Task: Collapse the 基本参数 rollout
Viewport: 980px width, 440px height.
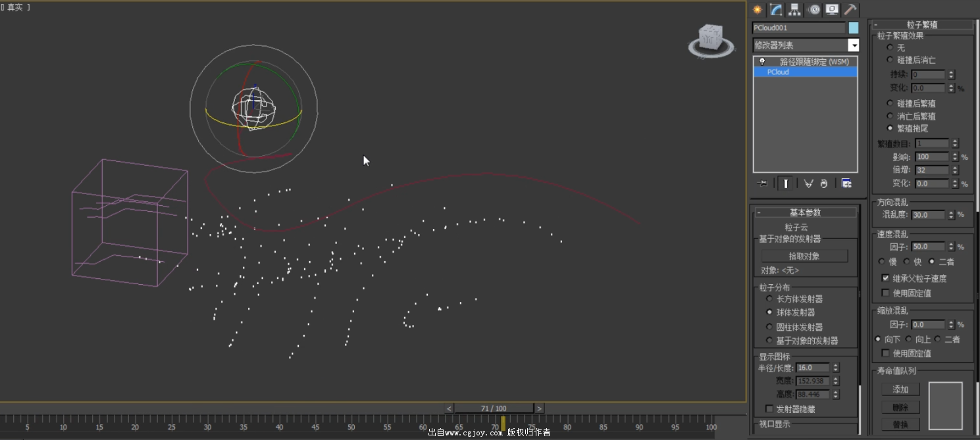Action: point(806,212)
